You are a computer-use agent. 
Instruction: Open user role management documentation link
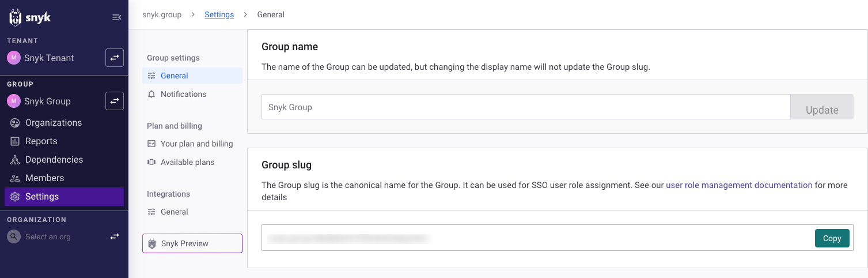(x=738, y=185)
